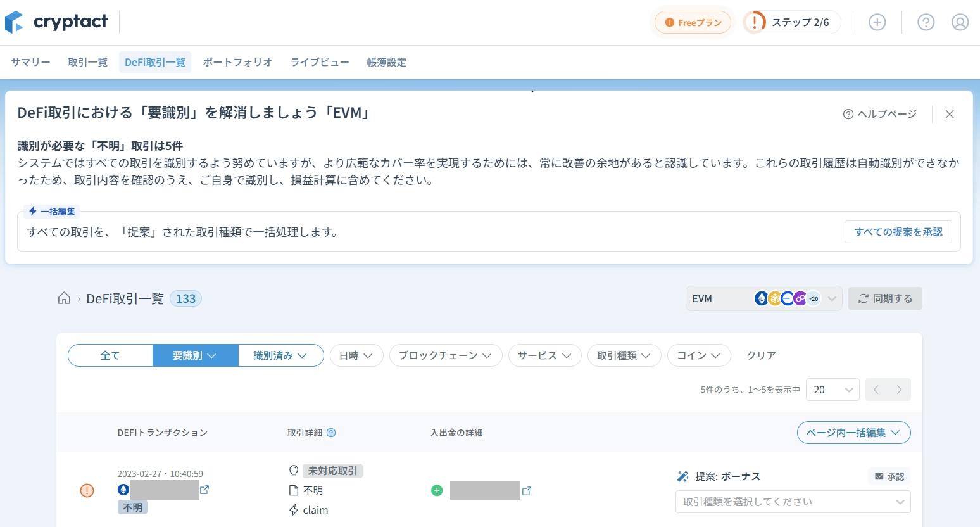980x527 pixels.
Task: Open the コイン filter dropdown
Action: click(x=699, y=355)
